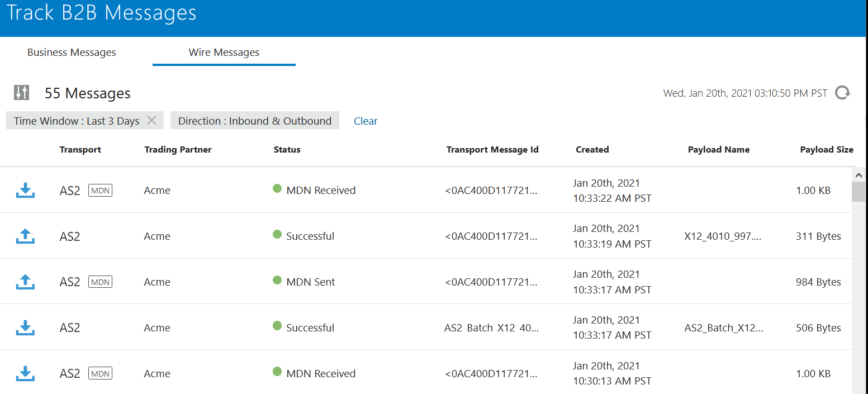Viewport: 868px width, 394px height.
Task: Click MDN badge in MDN Sent row
Action: pos(100,282)
